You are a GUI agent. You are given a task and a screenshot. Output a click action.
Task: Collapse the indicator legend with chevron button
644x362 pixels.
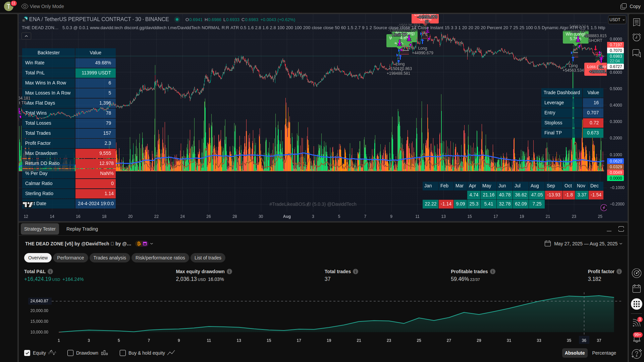point(26,36)
